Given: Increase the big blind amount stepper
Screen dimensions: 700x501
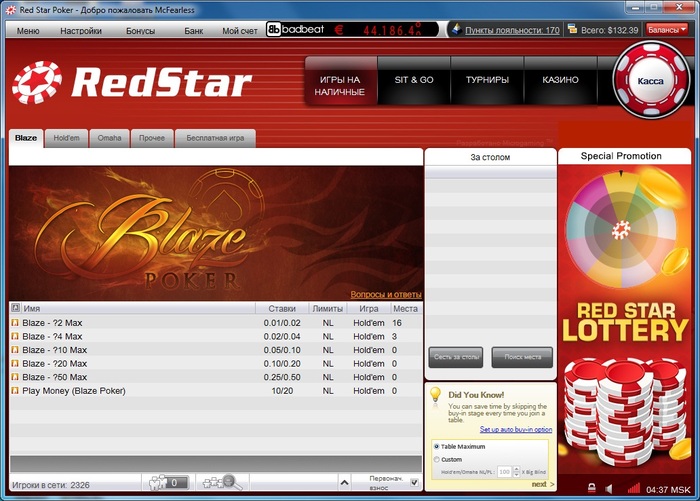Looking at the screenshot, I should (x=517, y=469).
